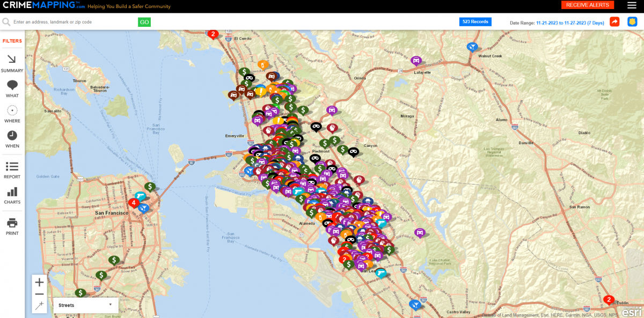Open the What crime type filter
644x318 pixels.
pyautogui.click(x=12, y=88)
